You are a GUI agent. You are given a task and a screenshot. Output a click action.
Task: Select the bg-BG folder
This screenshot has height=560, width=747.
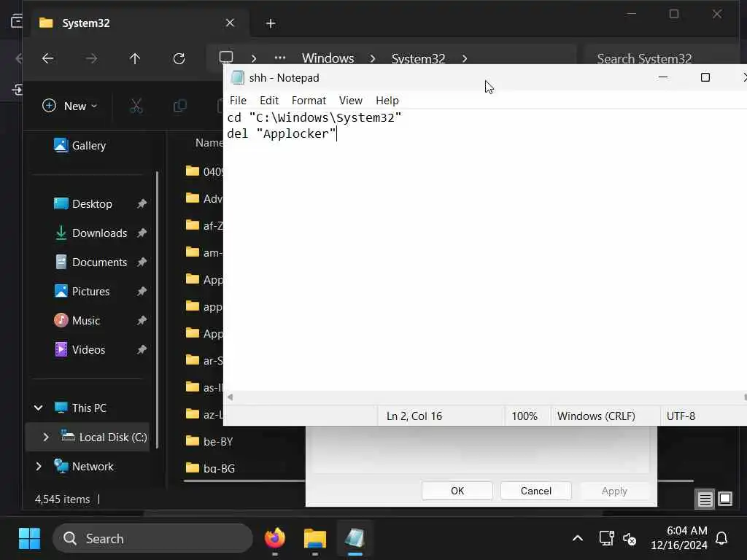(x=211, y=468)
